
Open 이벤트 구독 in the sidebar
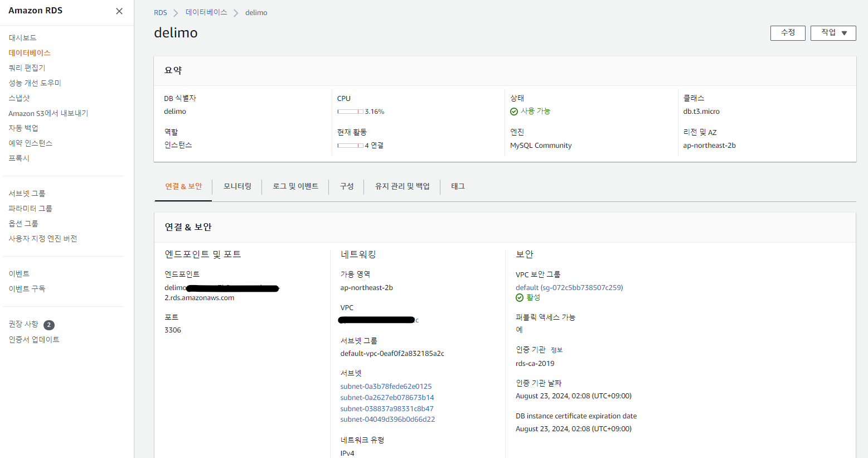pos(27,289)
